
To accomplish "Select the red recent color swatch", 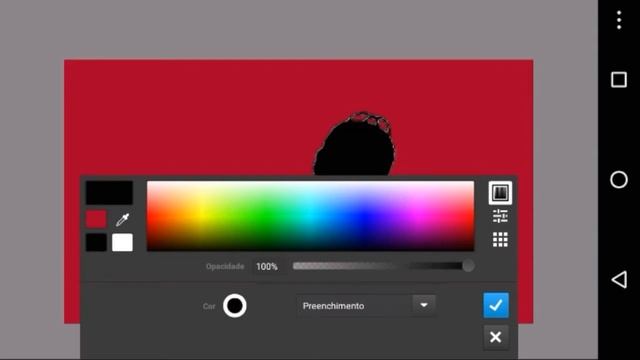I will tap(96, 219).
